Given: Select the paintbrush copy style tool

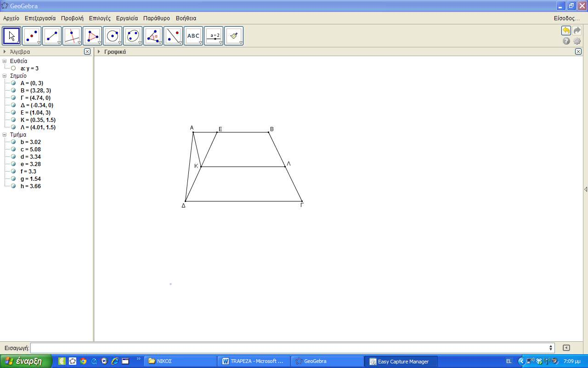Looking at the screenshot, I should point(234,36).
